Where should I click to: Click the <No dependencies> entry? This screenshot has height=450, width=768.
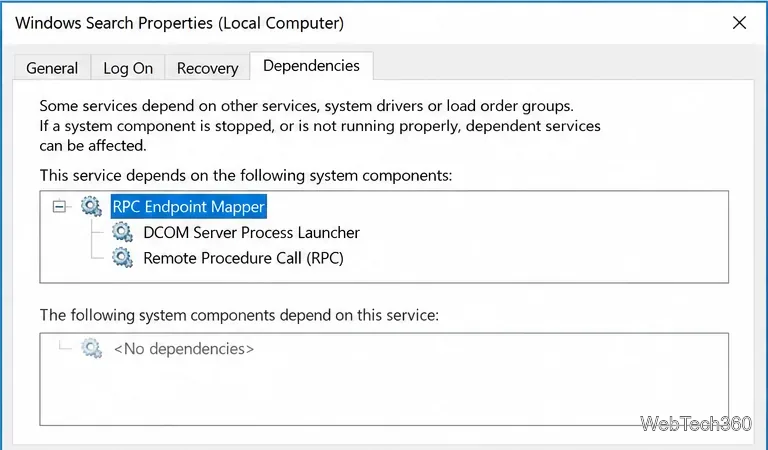point(184,349)
